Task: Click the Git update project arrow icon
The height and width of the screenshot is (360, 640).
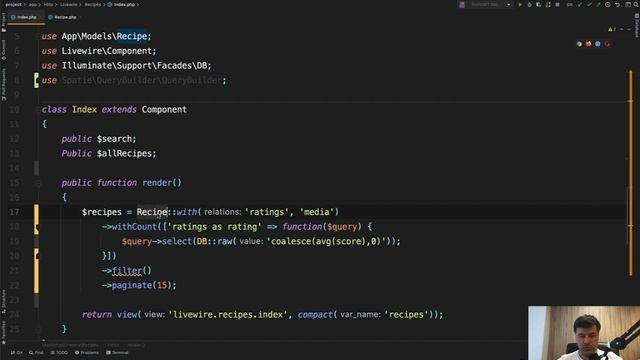Action: coord(580,5)
